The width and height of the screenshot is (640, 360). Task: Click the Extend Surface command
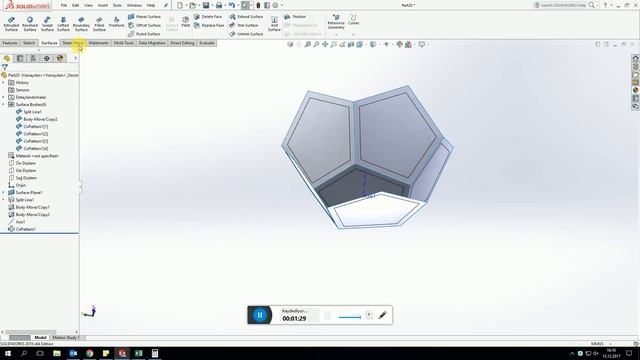246,17
